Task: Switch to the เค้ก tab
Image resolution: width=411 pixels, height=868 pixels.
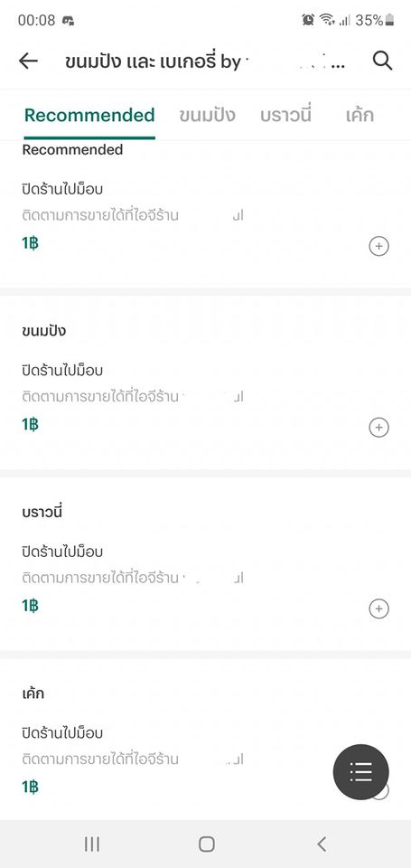Action: (x=359, y=115)
